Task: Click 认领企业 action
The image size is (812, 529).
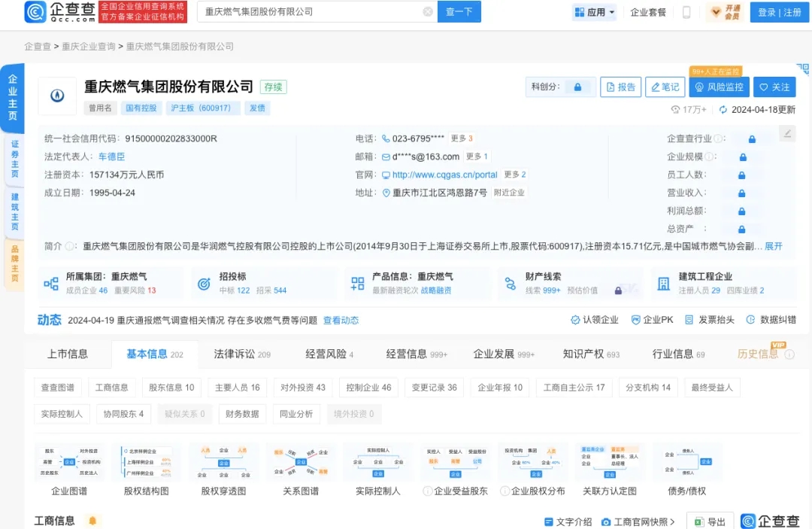Action: pos(595,321)
